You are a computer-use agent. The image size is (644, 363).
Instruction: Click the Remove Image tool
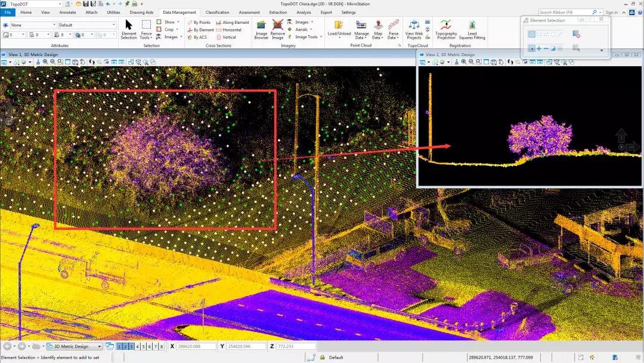(x=278, y=30)
